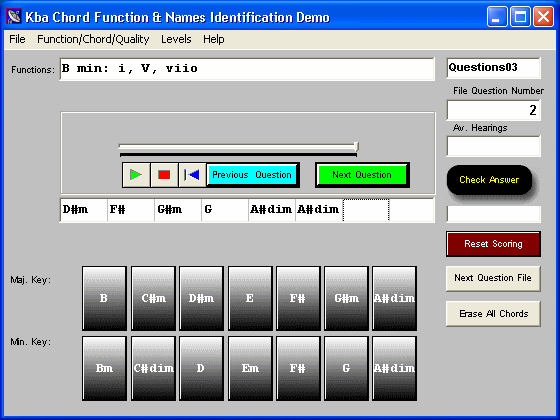Click the playback position slider handle
Viewport: 560px width, 420px height.
coord(356,146)
